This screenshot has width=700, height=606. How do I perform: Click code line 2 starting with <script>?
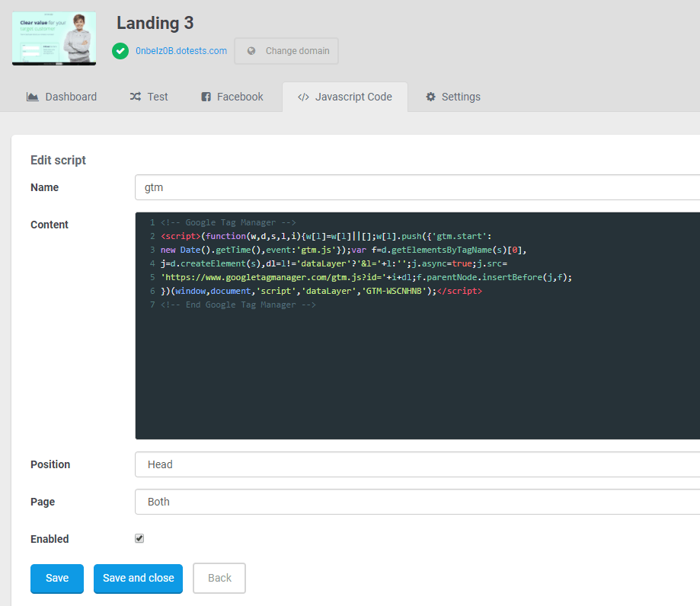[x=326, y=236]
